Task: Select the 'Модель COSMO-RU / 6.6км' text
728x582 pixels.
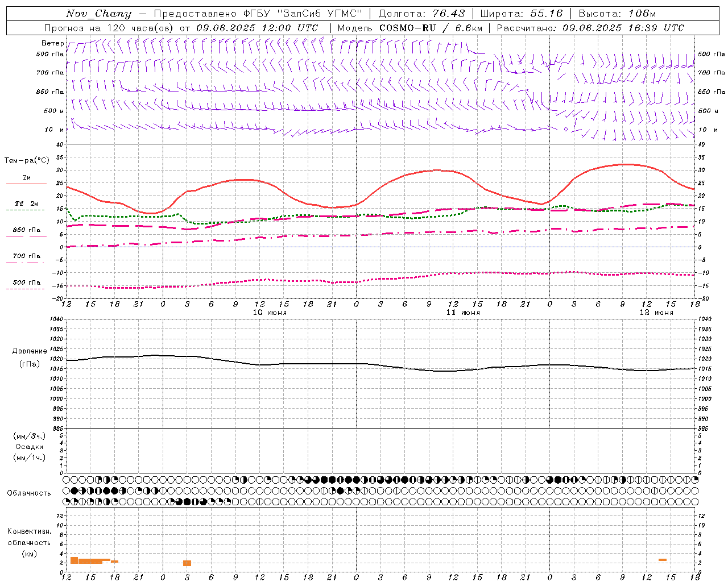Action: pyautogui.click(x=410, y=28)
